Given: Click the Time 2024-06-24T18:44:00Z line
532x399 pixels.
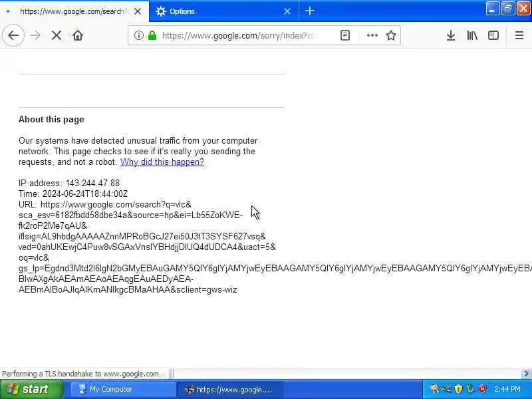Looking at the screenshot, I should click(73, 194).
